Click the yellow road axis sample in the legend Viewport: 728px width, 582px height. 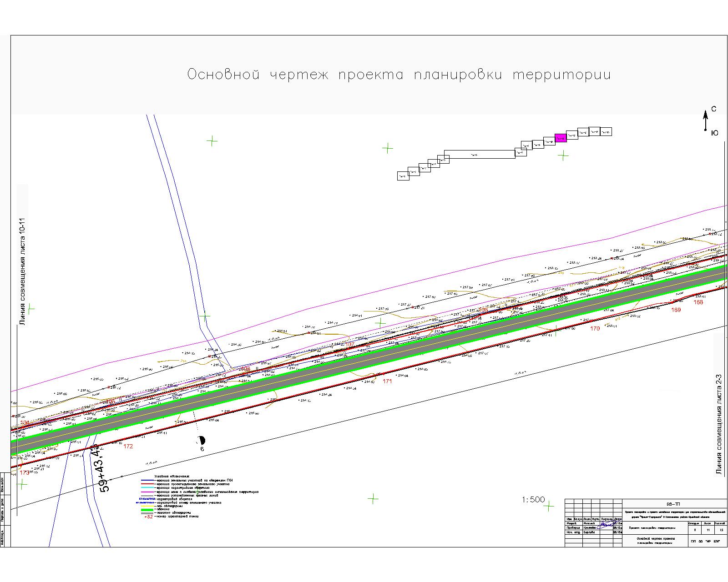pos(148,506)
